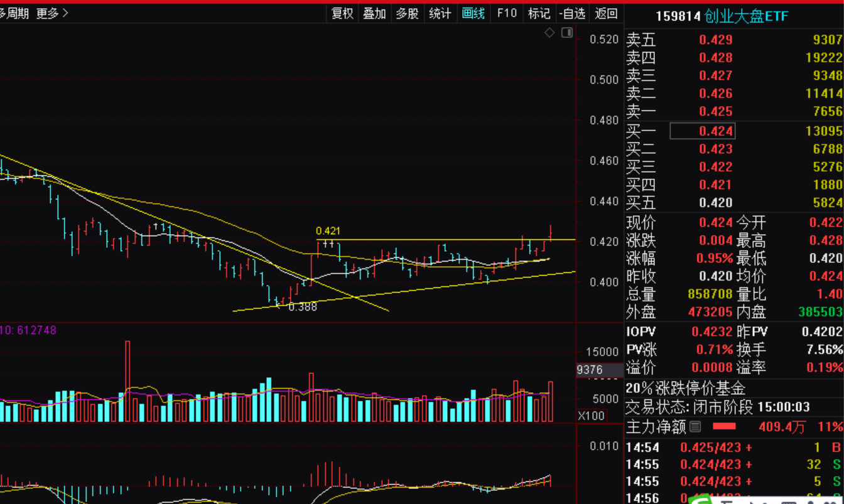844x504 pixels.
Task: Click the 卖四 volume 19222
Action: click(x=823, y=58)
